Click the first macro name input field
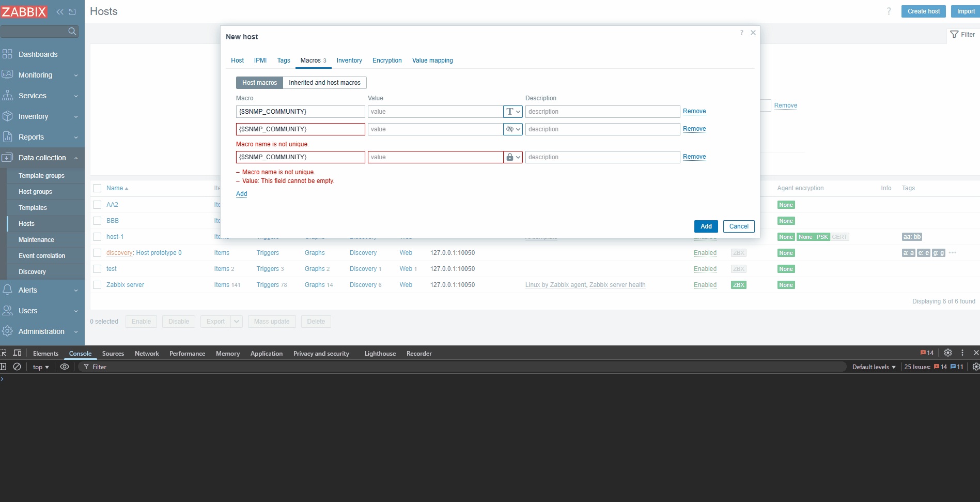The width and height of the screenshot is (980, 502). [301, 112]
